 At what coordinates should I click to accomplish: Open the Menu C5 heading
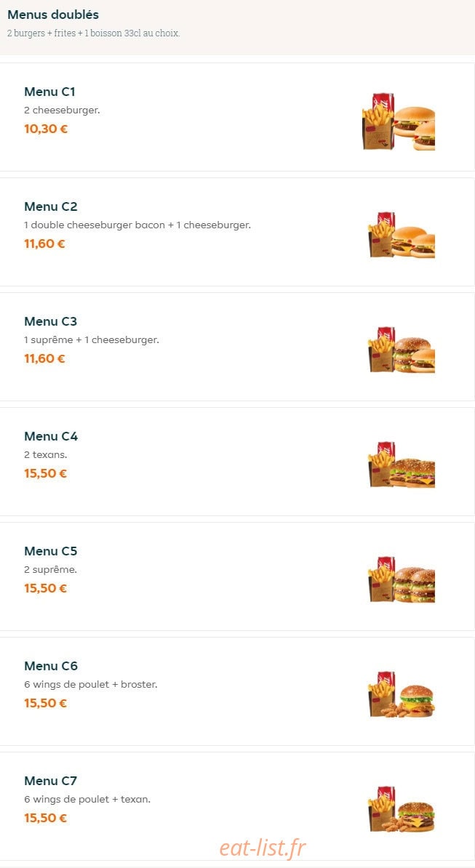50,551
